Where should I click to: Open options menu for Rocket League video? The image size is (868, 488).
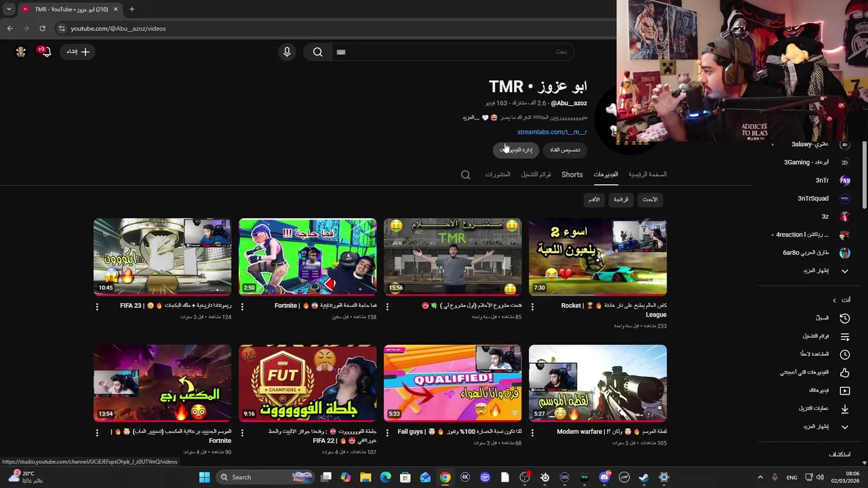click(532, 306)
